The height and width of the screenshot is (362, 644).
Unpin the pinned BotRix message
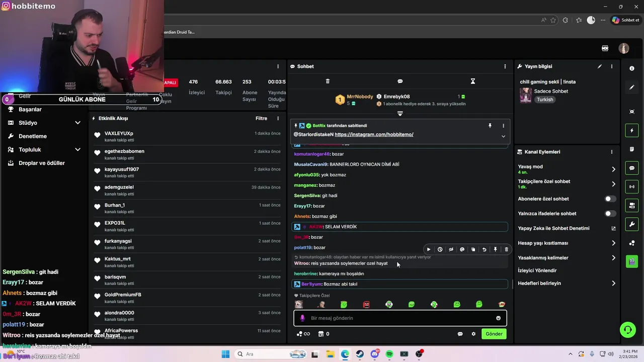pos(490,126)
